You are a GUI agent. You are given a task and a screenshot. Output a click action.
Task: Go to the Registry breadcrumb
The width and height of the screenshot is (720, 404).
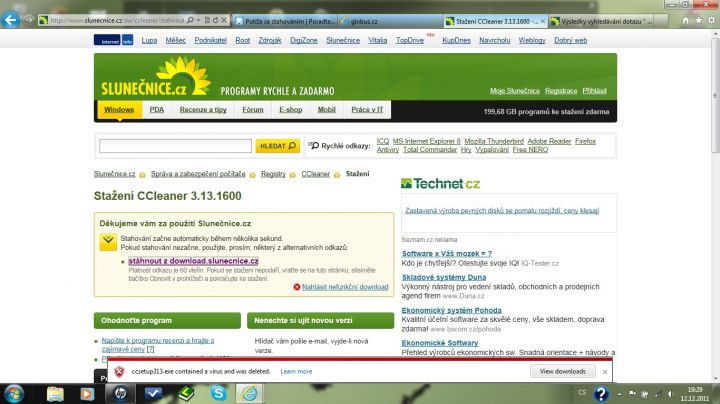point(273,174)
